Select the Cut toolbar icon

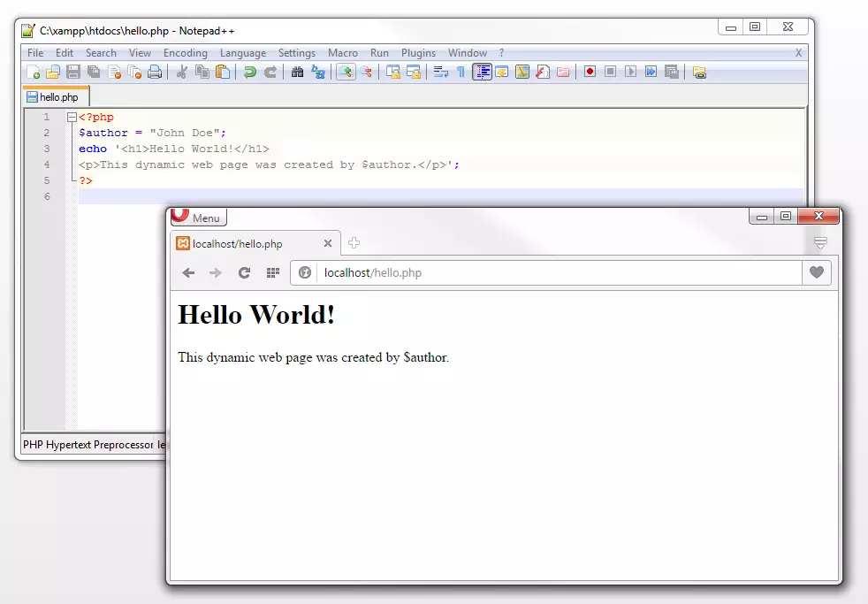[x=182, y=72]
